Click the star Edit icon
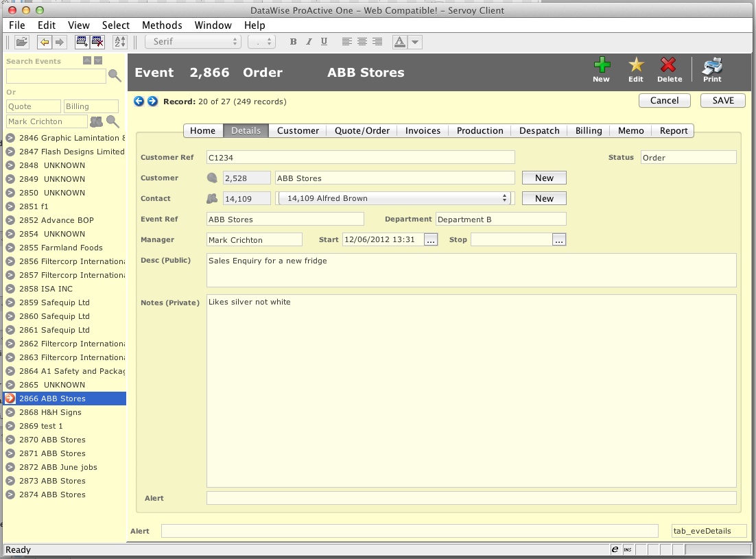 click(x=636, y=70)
